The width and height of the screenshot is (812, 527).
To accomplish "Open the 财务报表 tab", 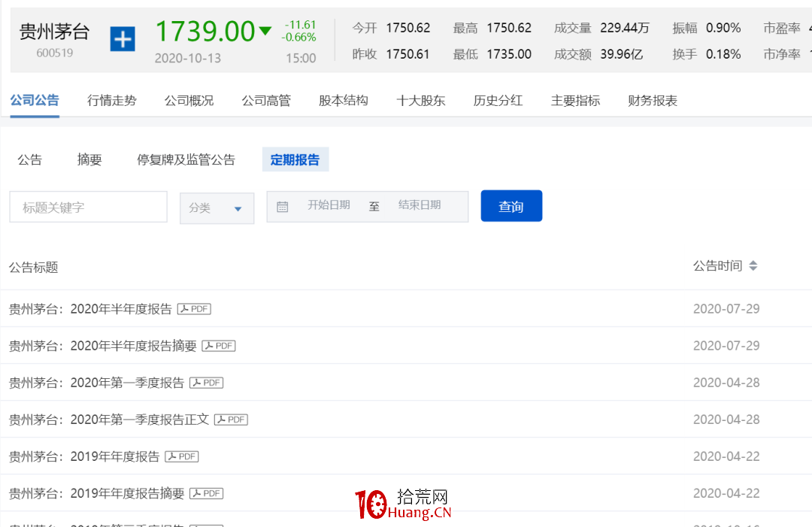I will (x=653, y=101).
